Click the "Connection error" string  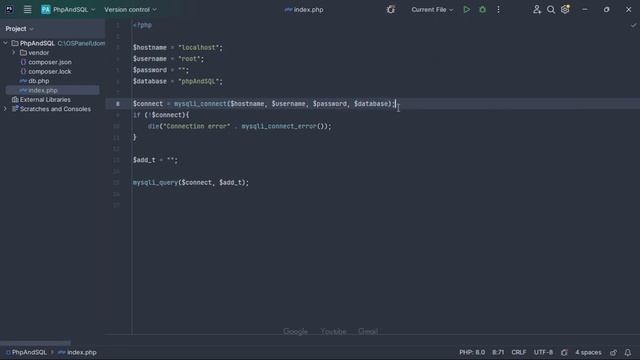[x=196, y=127]
